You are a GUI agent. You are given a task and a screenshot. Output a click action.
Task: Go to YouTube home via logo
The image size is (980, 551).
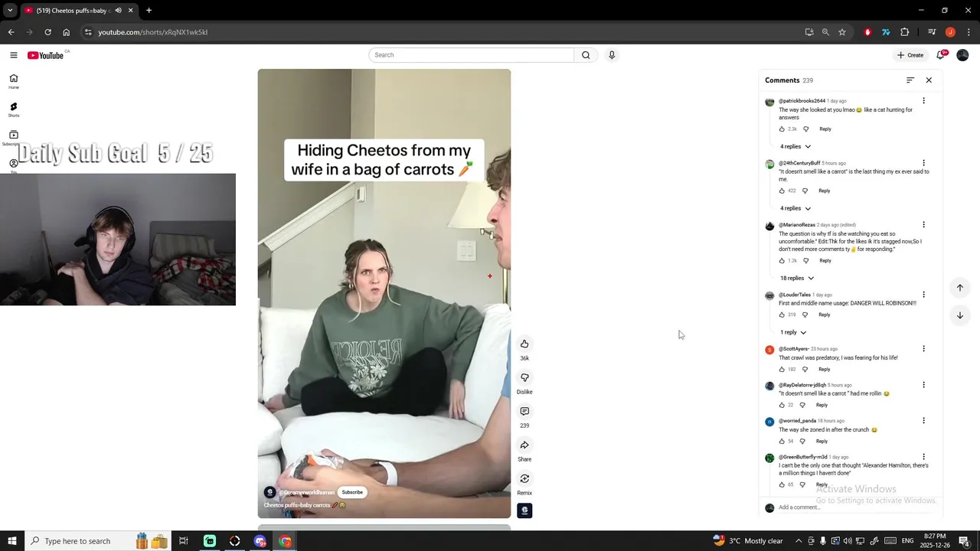coord(45,55)
